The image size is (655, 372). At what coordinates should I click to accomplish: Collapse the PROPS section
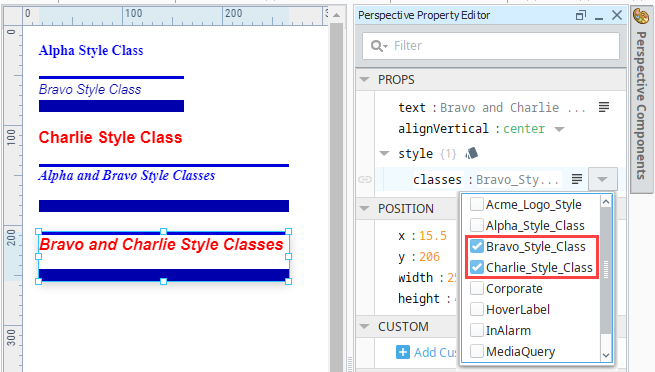point(365,79)
